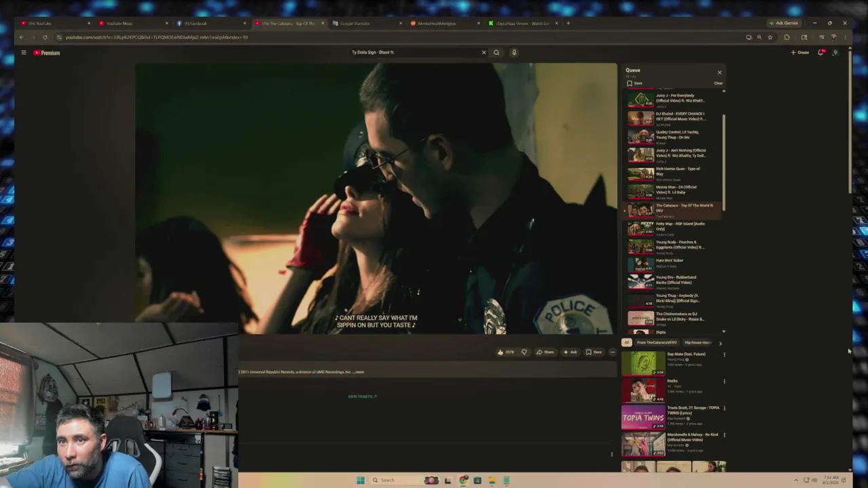Play Juicy J - For Everybody in queue

pyautogui.click(x=673, y=100)
